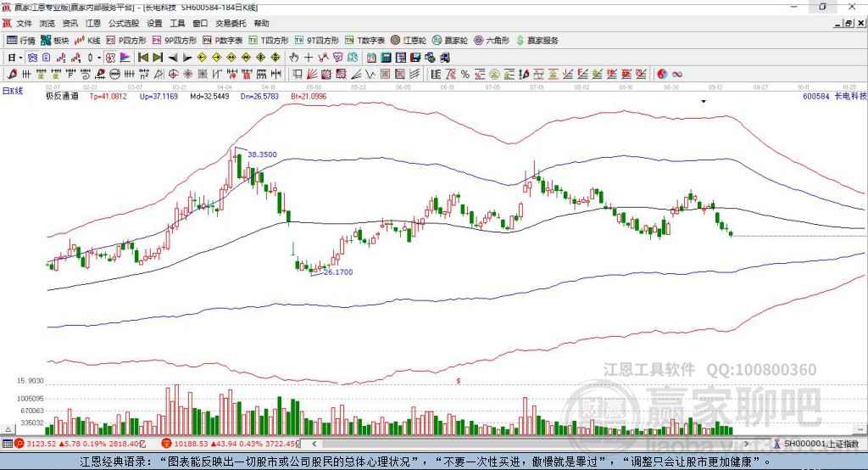Open the 赢家轮 wheel tool

point(450,41)
